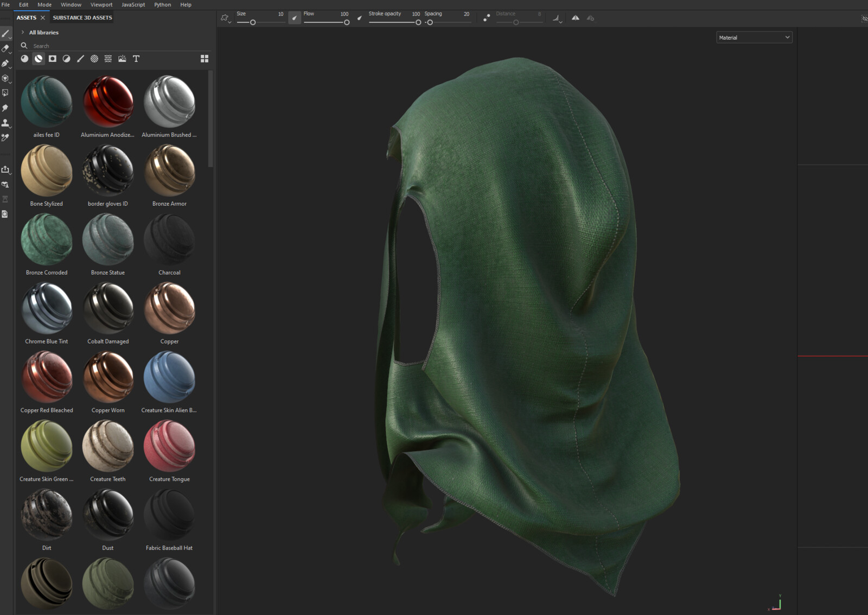Click the Export textures share icon
The height and width of the screenshot is (615, 868).
(5, 169)
